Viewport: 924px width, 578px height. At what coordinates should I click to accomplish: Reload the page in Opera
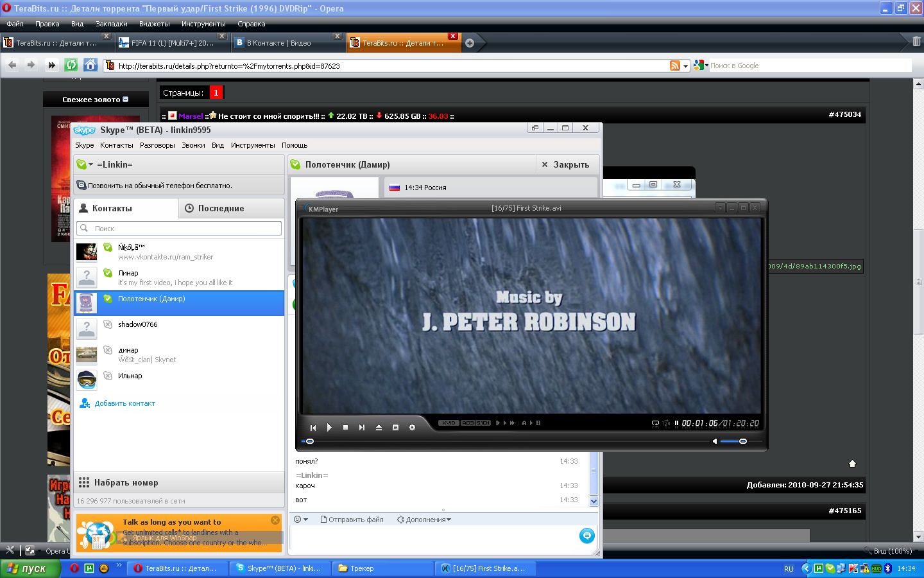pos(71,65)
